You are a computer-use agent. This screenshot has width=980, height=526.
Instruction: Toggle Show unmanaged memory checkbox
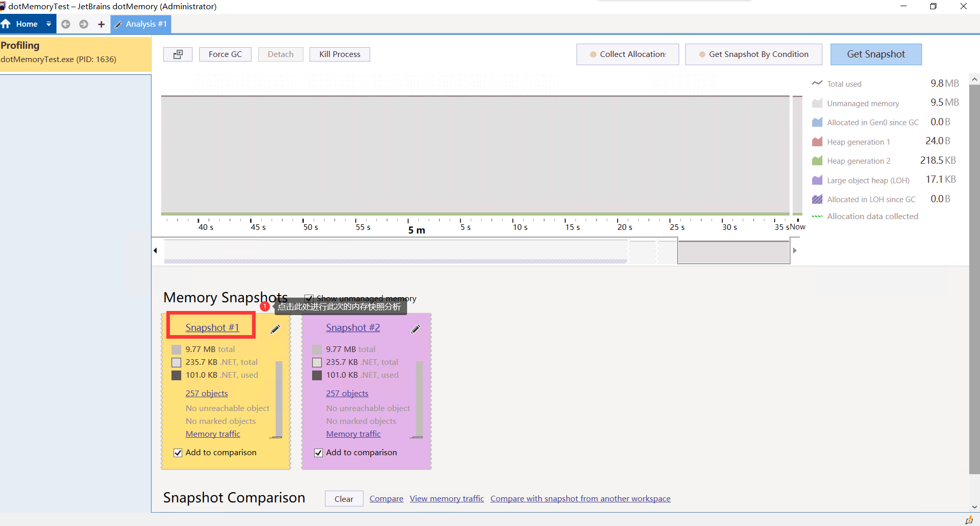click(x=309, y=298)
